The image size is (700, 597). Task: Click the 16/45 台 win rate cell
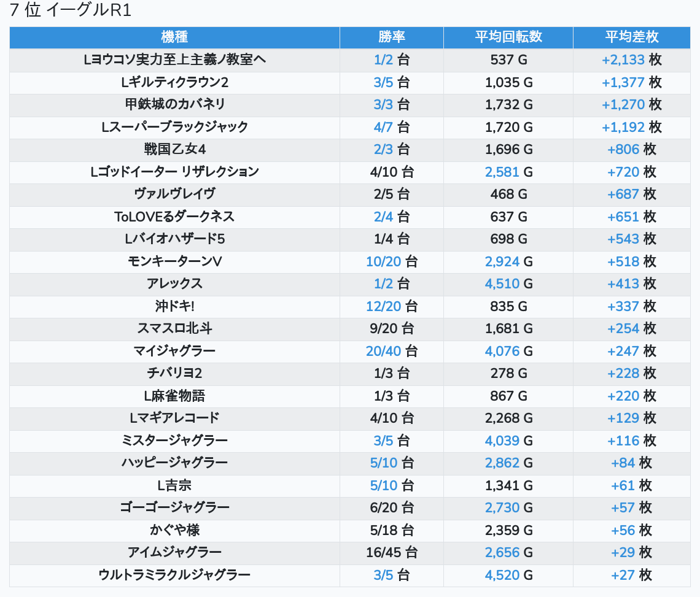[392, 553]
